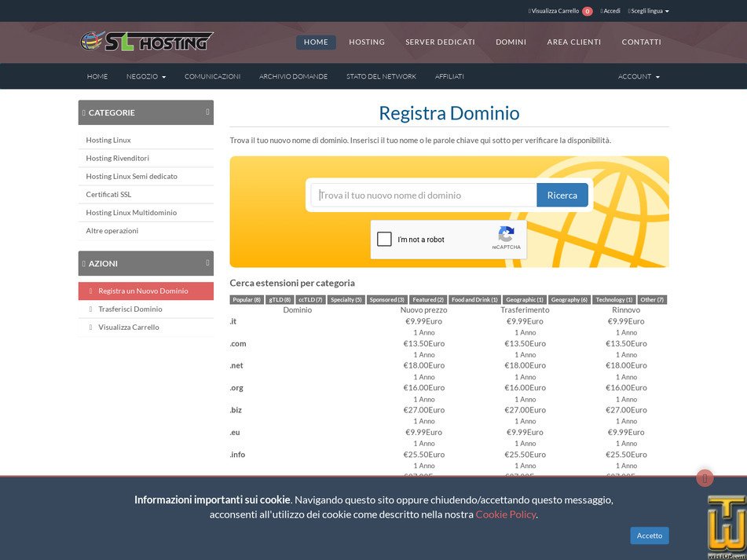Select Trasferisci Dominio action
This screenshot has width=747, height=560.
pyautogui.click(x=146, y=309)
